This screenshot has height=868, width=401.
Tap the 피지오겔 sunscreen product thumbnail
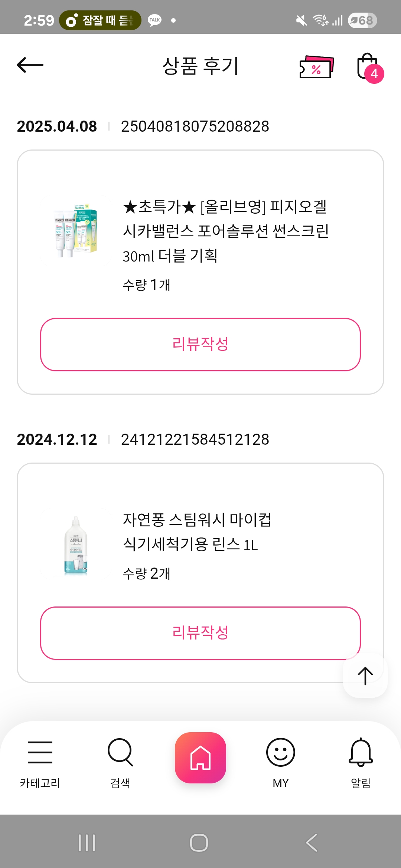[x=76, y=231]
